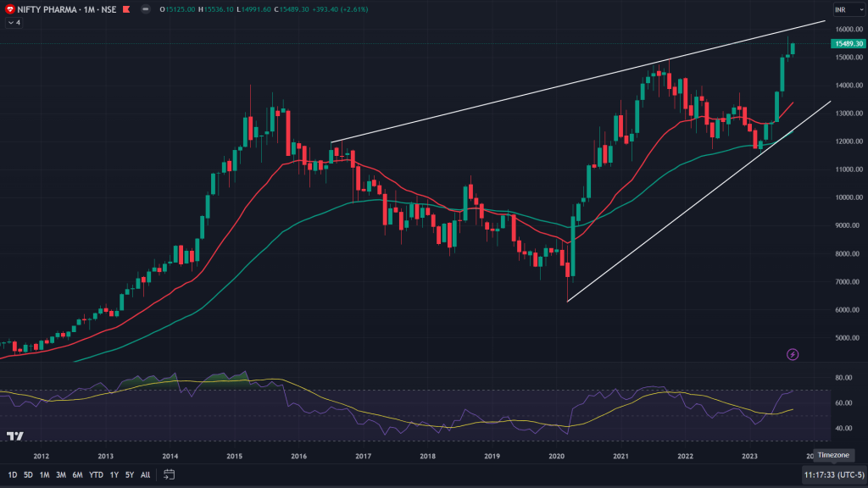This screenshot has height=488, width=868.
Task: Click the TradingView logo on chart
Action: (15, 436)
